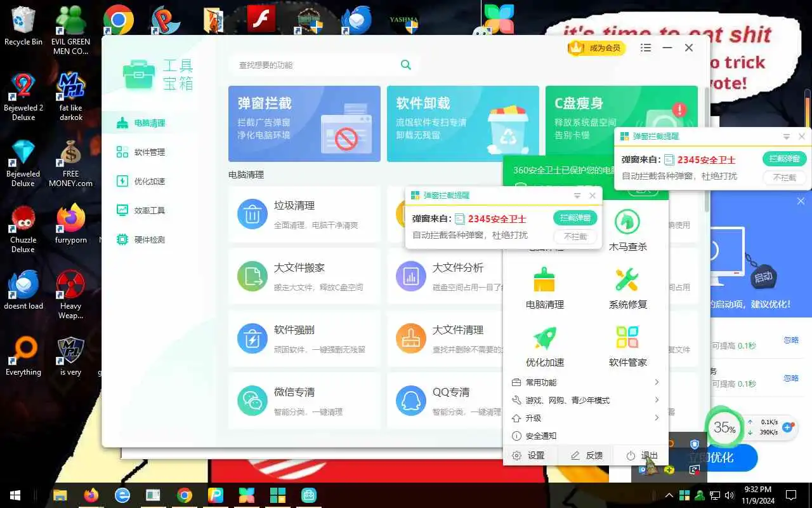Click 不拦截 on popup over 垃圾清理 row
812x508 pixels.
(x=575, y=236)
